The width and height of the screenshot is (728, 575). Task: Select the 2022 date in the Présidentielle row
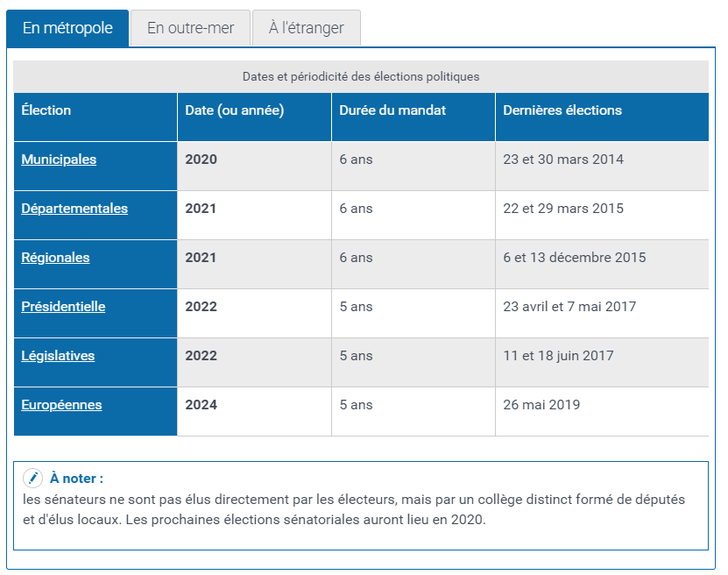tap(254, 314)
